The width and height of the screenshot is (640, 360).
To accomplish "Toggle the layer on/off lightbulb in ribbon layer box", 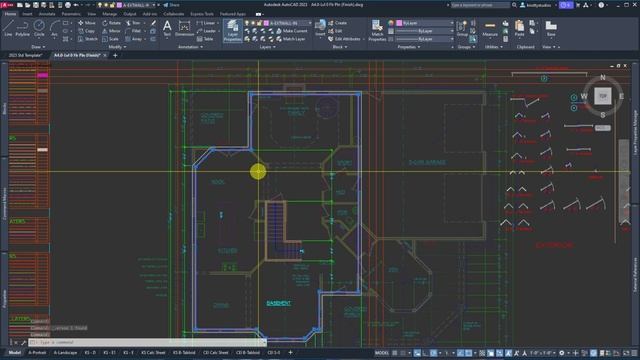I will (x=247, y=23).
